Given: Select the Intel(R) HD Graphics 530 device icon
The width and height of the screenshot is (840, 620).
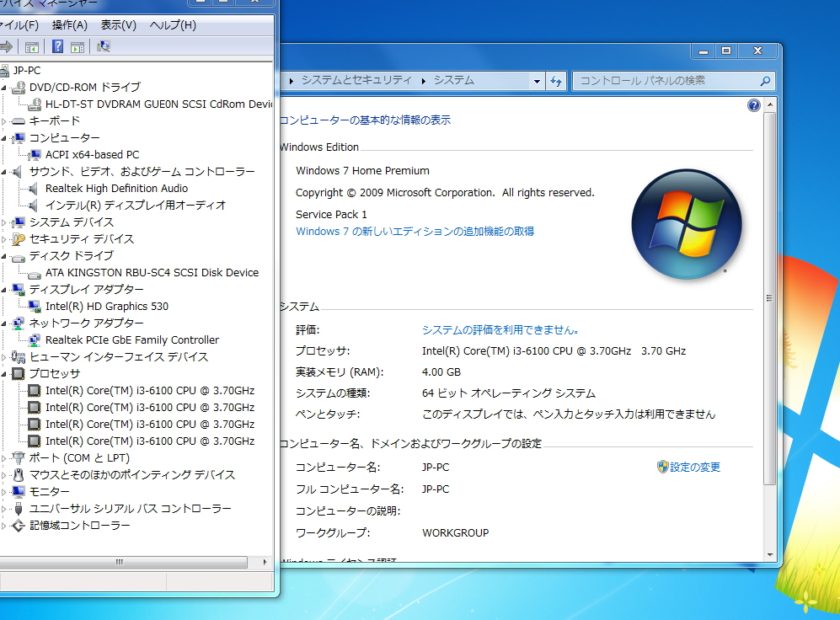Looking at the screenshot, I should (x=35, y=306).
